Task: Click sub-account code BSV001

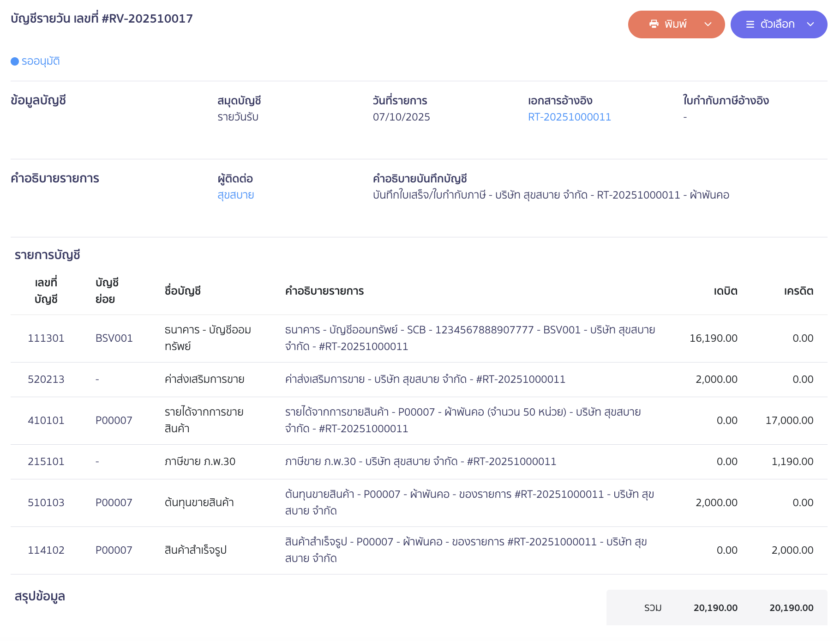Action: 114,338
